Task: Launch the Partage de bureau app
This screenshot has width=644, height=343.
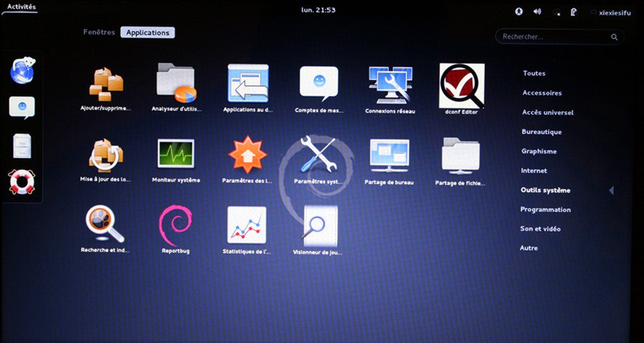Action: 389,155
